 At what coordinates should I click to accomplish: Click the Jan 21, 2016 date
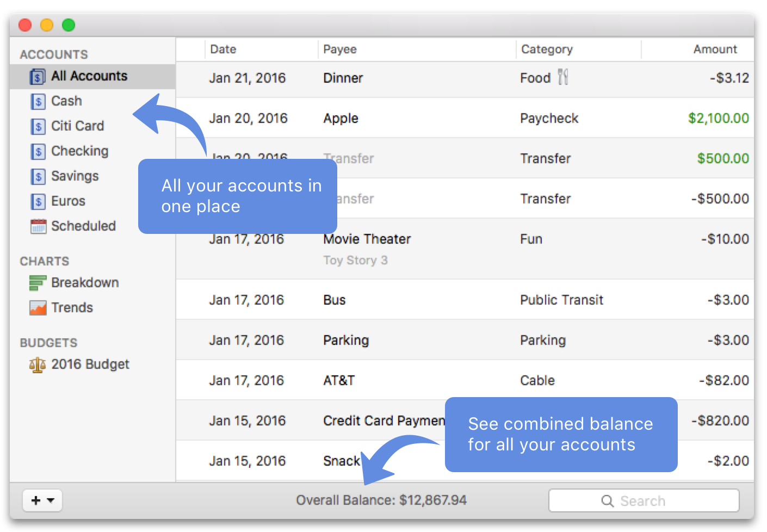(x=247, y=78)
